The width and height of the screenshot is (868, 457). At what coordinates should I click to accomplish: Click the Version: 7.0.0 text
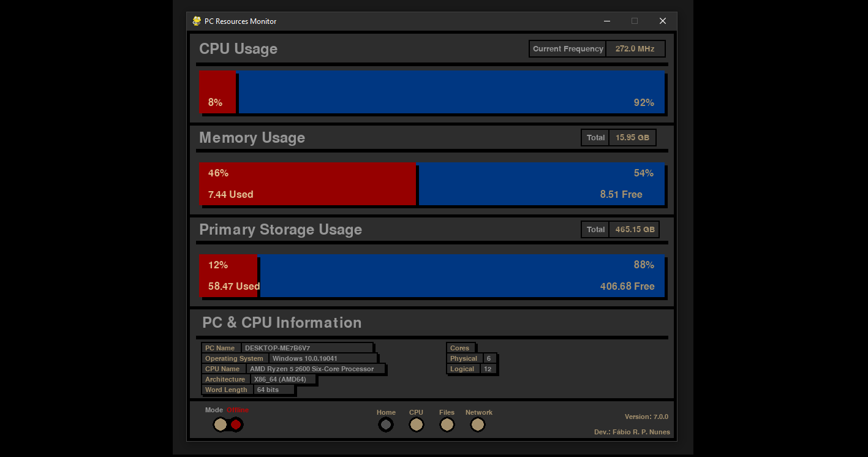(x=646, y=416)
